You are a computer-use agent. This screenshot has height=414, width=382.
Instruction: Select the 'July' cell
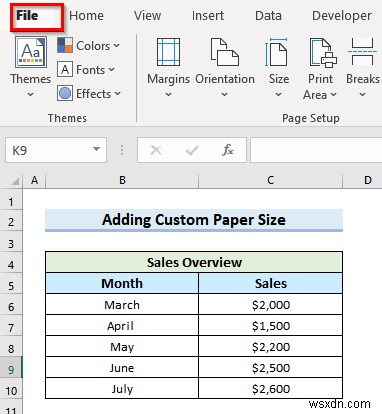(x=122, y=389)
